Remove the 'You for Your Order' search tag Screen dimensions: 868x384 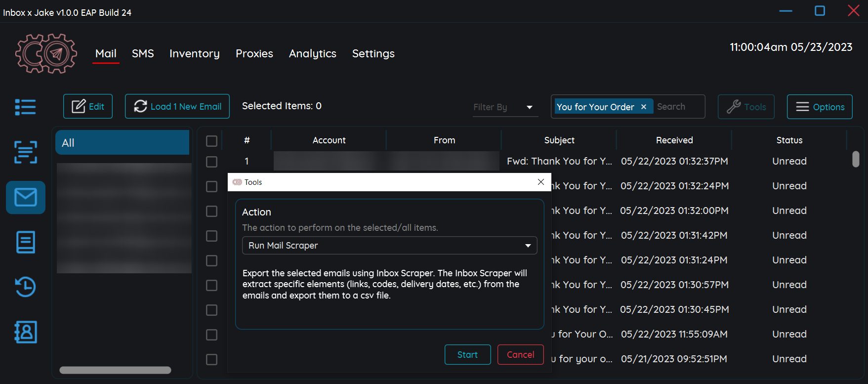point(644,107)
